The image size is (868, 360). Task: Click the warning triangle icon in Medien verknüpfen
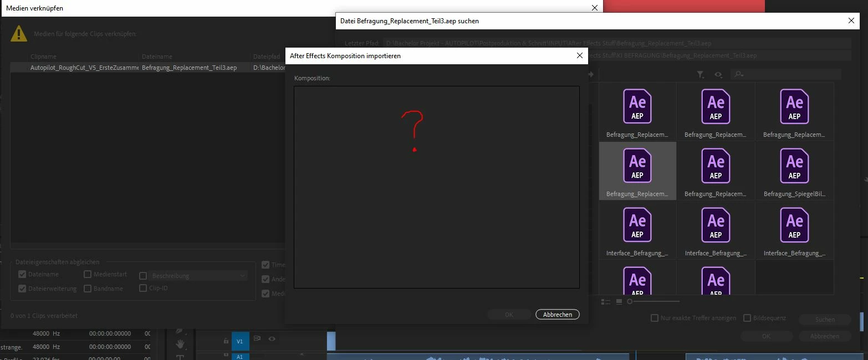18,33
